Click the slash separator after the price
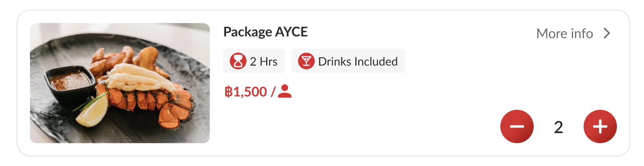This screenshot has width=644, height=166. click(273, 92)
